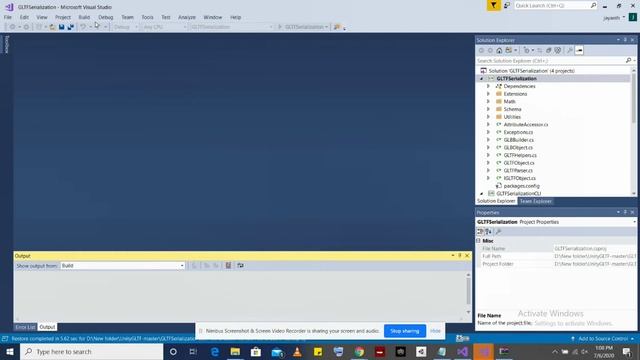Click the Save All icon in the toolbar
Screen dimensions: 640x360
[x=71, y=27]
